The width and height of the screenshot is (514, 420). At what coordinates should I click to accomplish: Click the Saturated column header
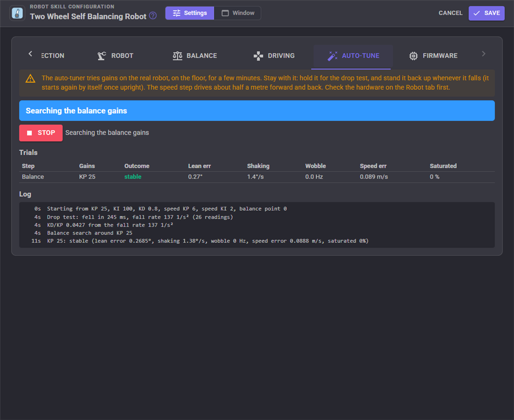coord(443,166)
